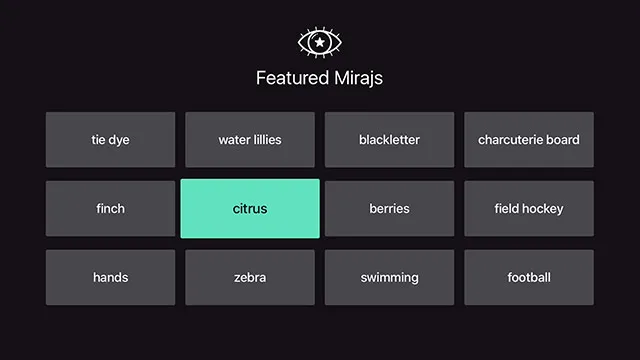Viewport: 640px width, 360px height.
Task: Open the charcuterie board tile
Action: coord(529,140)
